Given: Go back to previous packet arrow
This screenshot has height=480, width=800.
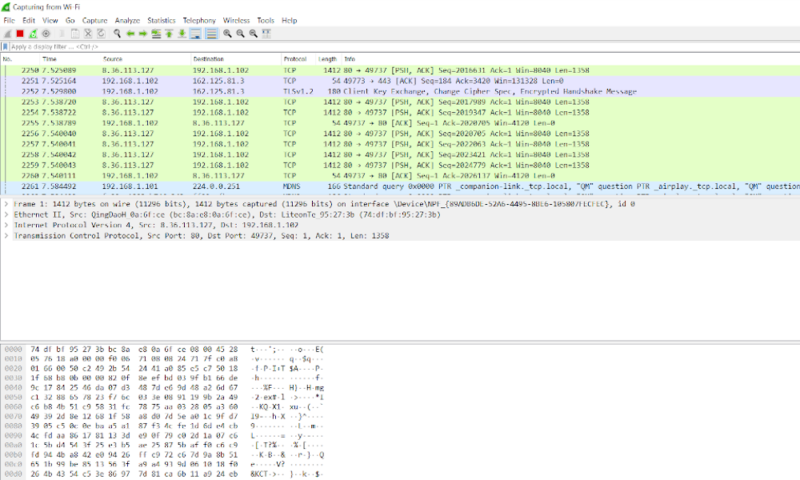Looking at the screenshot, I should 130,34.
